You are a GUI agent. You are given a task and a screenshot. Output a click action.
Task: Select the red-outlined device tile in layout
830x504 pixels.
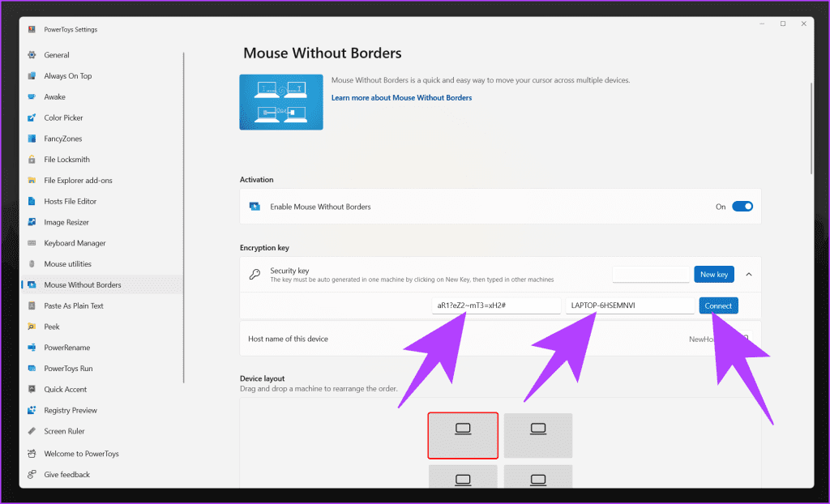(463, 435)
